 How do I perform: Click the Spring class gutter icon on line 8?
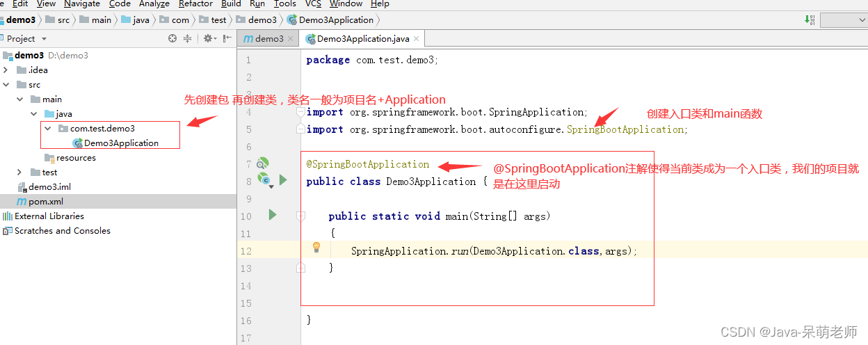264,180
